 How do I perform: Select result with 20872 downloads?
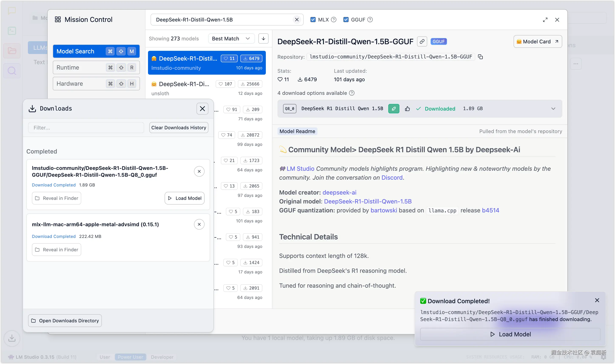point(240,139)
